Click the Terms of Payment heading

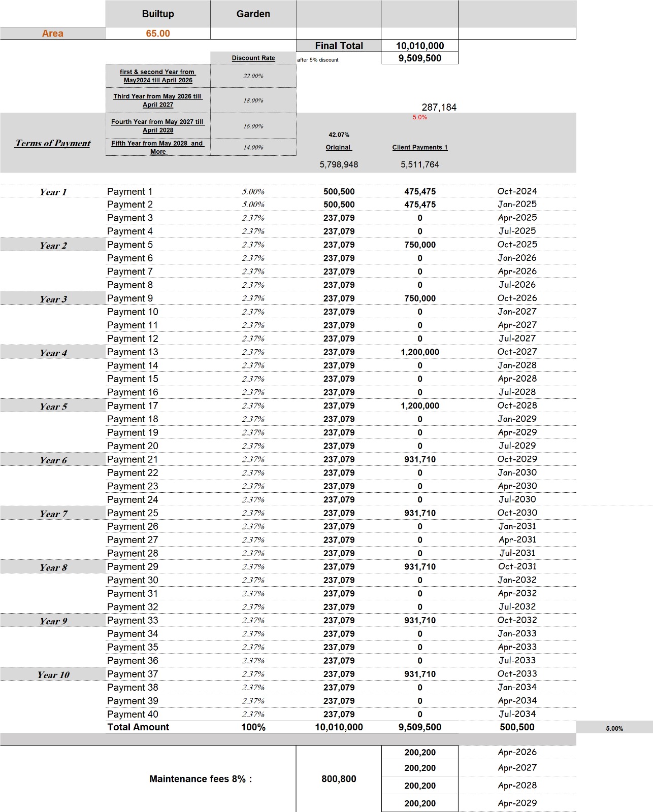[53, 143]
